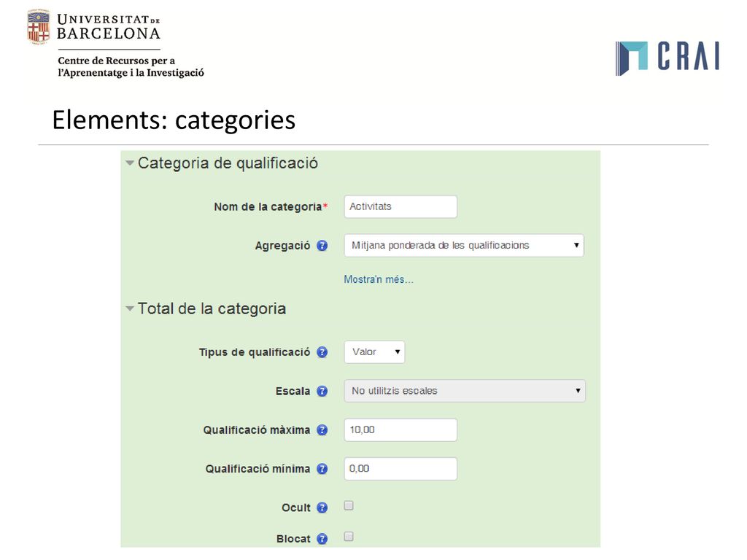
Task: Focus the Nom de la categoria field
Action: (x=400, y=206)
